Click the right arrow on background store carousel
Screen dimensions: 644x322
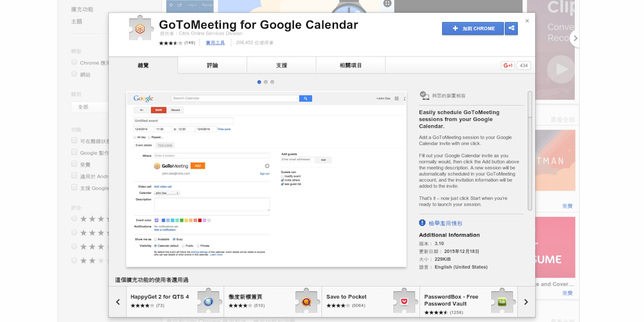pyautogui.click(x=575, y=38)
